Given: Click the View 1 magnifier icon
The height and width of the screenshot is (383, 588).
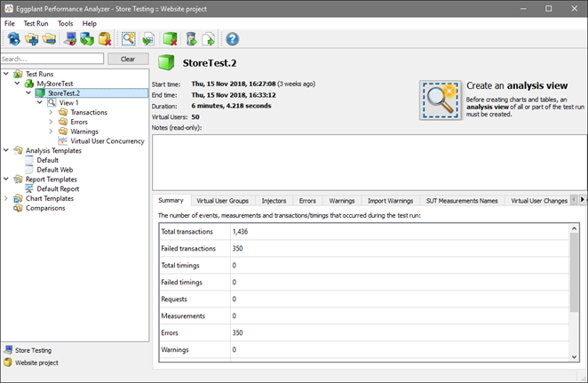Looking at the screenshot, I should [x=52, y=102].
